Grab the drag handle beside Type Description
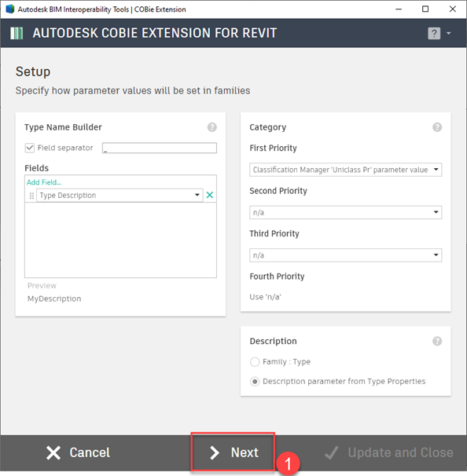 click(x=31, y=196)
